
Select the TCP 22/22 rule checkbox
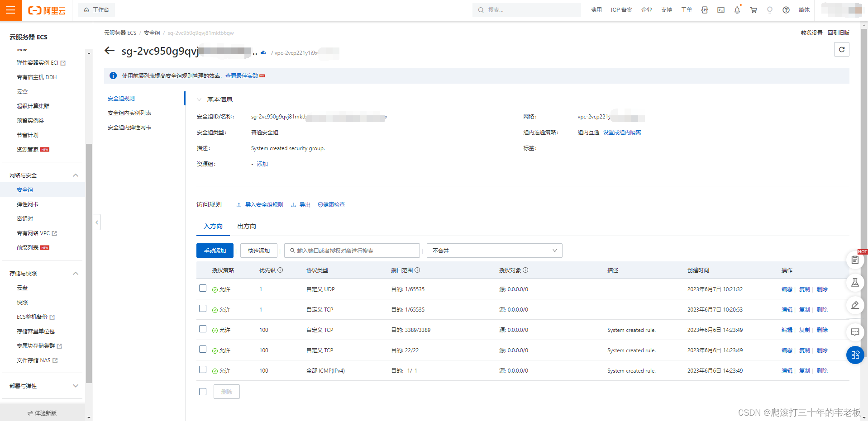203,349
